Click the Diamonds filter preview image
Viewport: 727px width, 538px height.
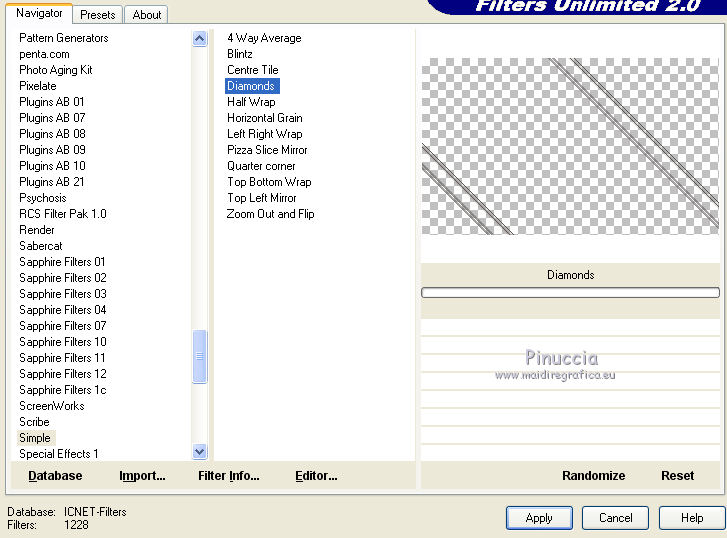pyautogui.click(x=570, y=146)
